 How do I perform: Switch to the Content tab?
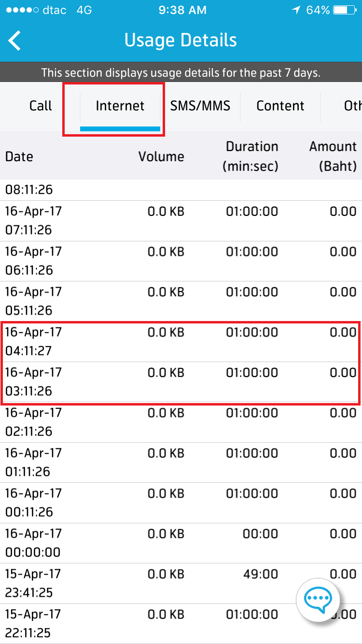pos(280,106)
